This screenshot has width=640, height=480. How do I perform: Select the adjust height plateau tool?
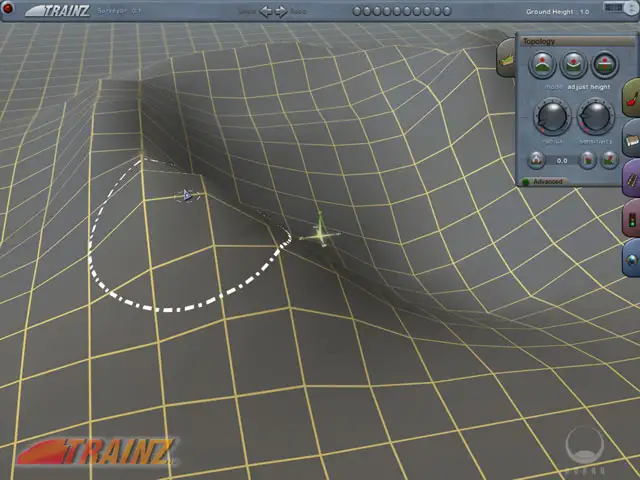(604, 64)
